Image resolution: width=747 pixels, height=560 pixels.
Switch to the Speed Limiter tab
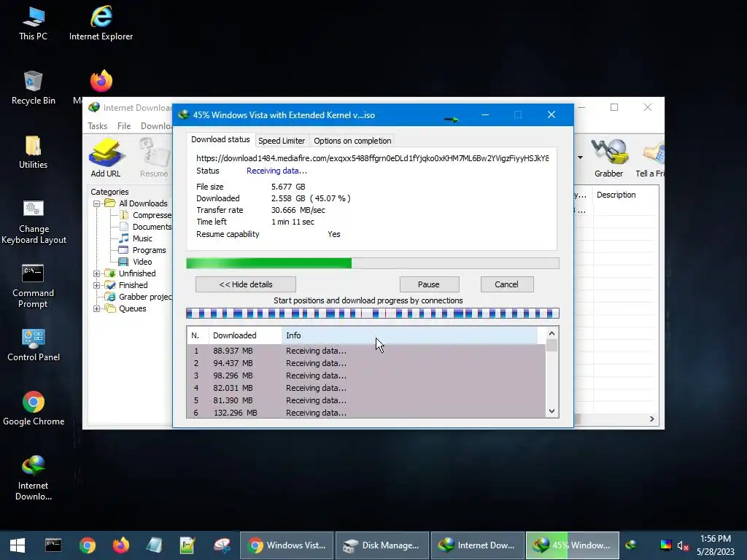tap(282, 141)
